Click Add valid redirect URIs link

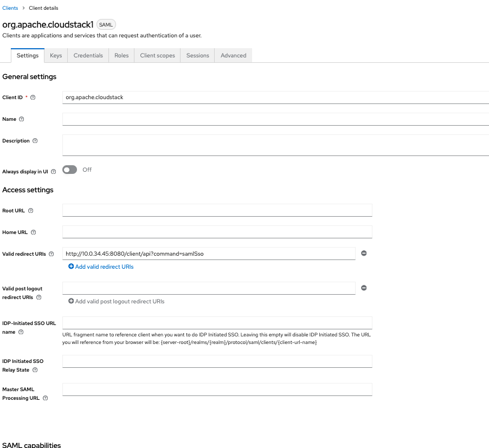[x=101, y=267]
